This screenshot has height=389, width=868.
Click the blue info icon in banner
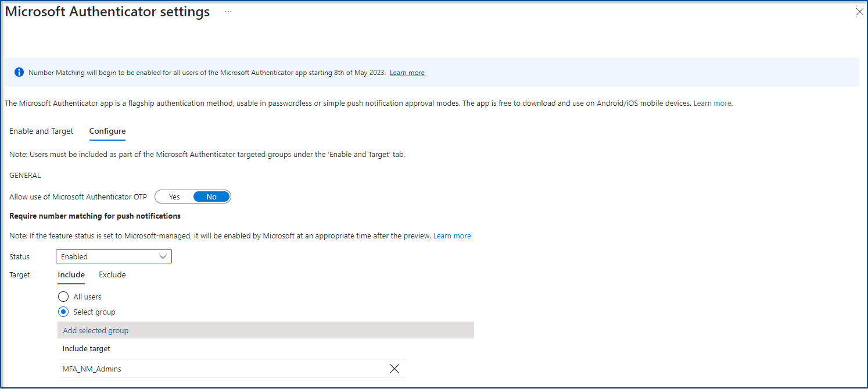[x=19, y=73]
